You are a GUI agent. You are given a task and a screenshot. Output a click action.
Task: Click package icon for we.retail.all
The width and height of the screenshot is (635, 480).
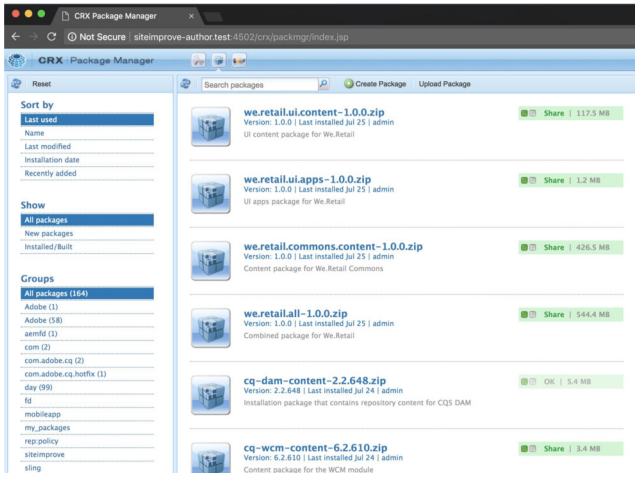[x=211, y=328]
